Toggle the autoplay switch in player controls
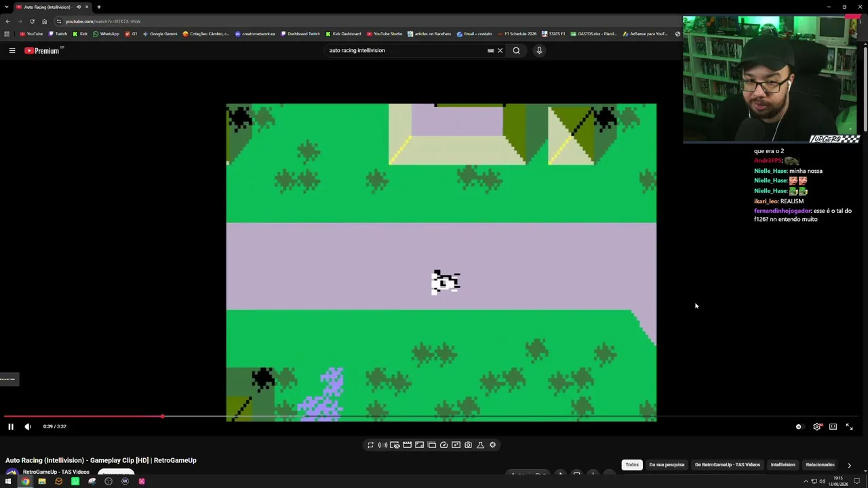 click(x=799, y=426)
